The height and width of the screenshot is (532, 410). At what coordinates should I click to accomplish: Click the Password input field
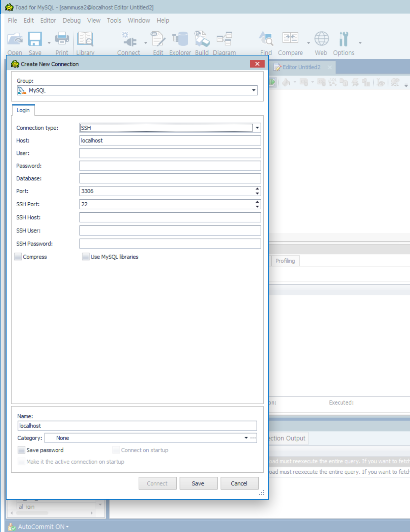pos(170,166)
